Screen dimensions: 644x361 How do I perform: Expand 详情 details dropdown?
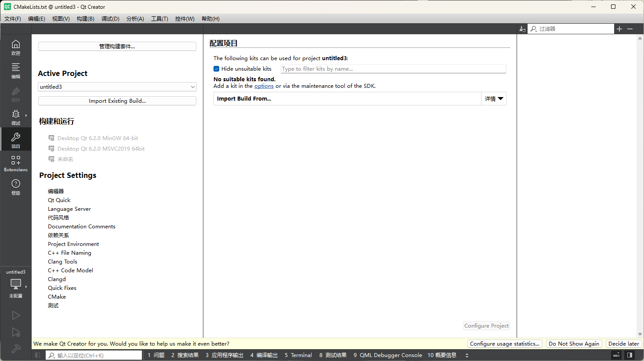point(494,99)
